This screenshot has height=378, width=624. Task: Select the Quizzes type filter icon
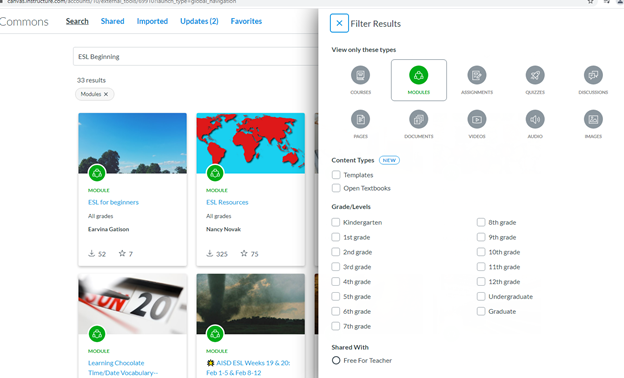[x=535, y=75]
